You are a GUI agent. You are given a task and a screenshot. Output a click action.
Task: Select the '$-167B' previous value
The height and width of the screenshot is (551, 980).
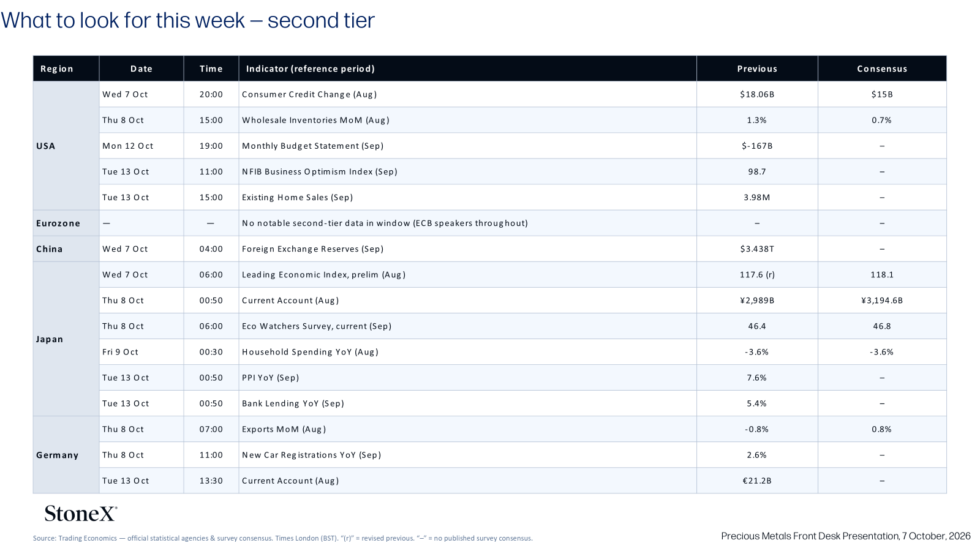click(x=757, y=146)
